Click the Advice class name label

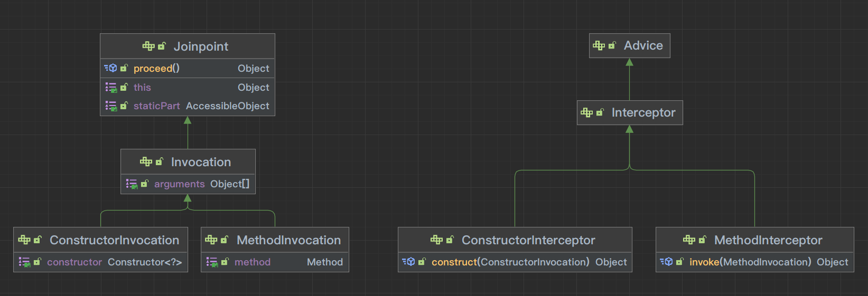click(643, 46)
